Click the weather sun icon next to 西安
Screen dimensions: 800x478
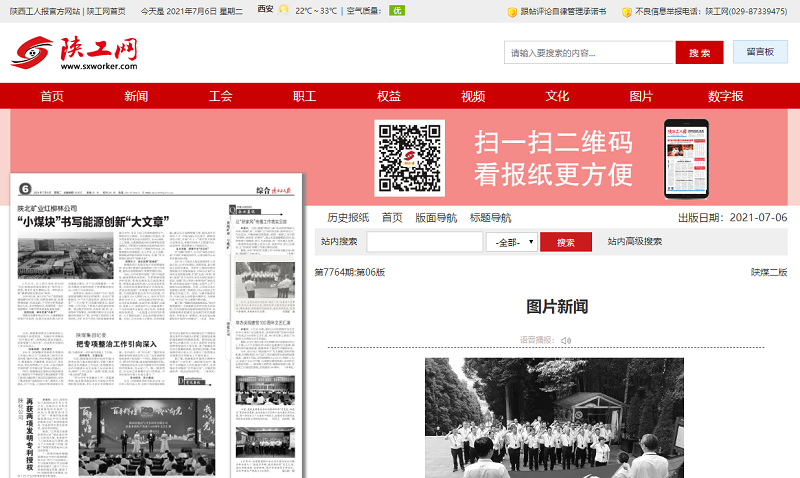point(284,10)
